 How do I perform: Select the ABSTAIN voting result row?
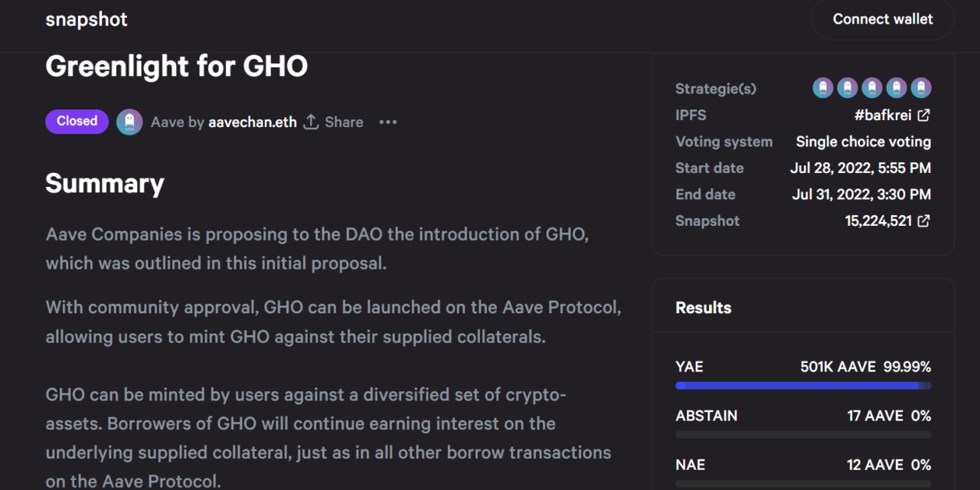pyautogui.click(x=802, y=416)
